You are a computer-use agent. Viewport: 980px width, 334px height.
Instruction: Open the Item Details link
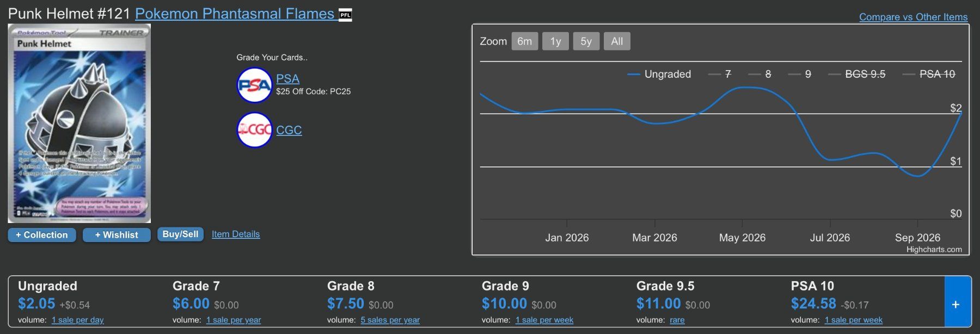pos(236,234)
